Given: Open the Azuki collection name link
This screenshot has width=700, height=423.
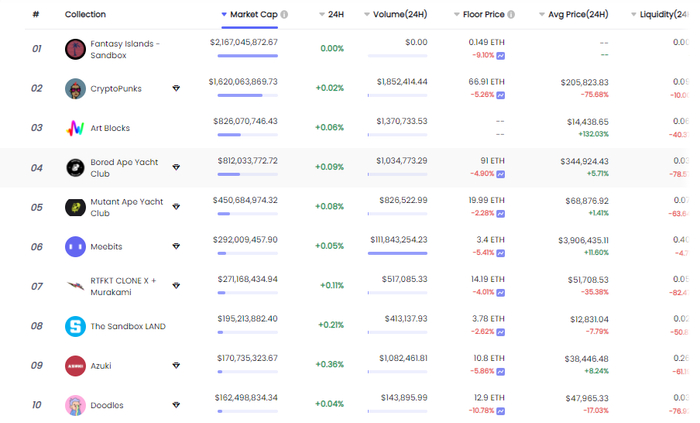Looking at the screenshot, I should 101,366.
